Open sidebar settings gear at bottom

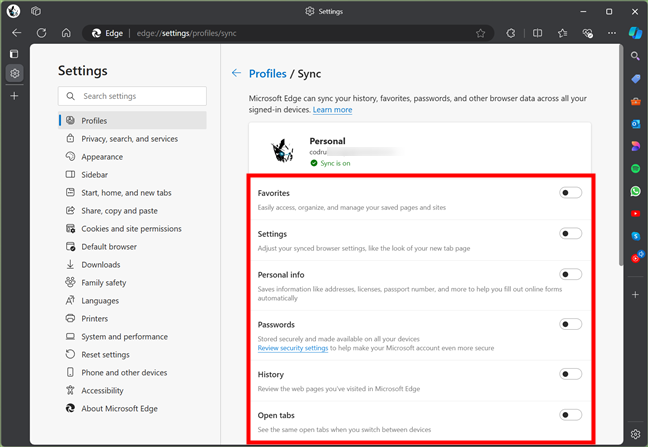click(636, 434)
